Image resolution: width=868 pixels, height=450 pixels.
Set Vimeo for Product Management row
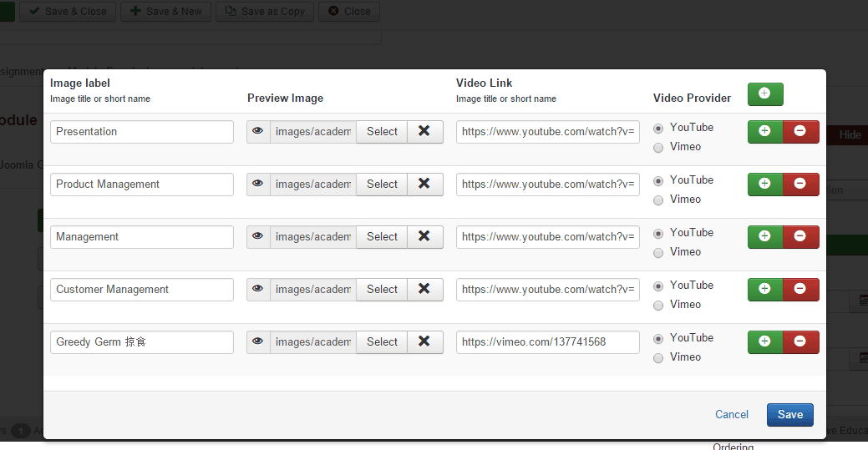click(658, 200)
